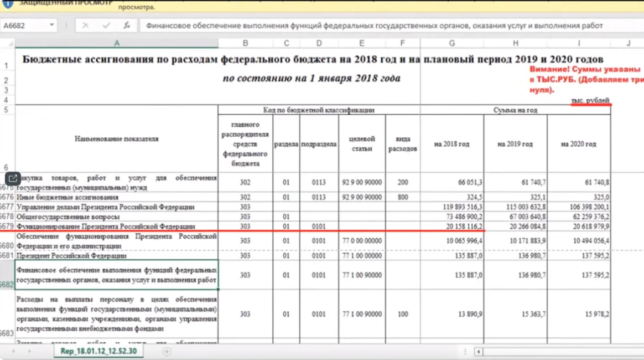
Task: Click the previous sheet navigation arrow
Action: (x=13, y=351)
